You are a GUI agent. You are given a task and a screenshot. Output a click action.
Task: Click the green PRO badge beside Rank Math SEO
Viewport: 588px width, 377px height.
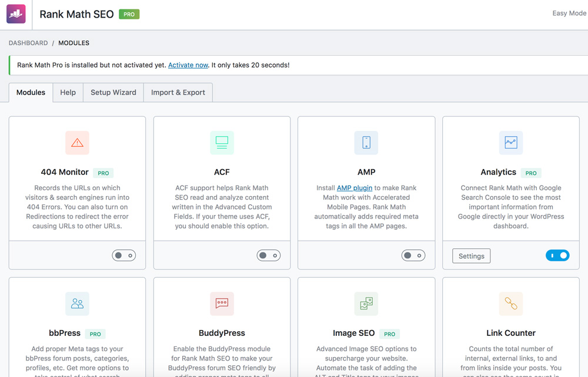tap(129, 14)
